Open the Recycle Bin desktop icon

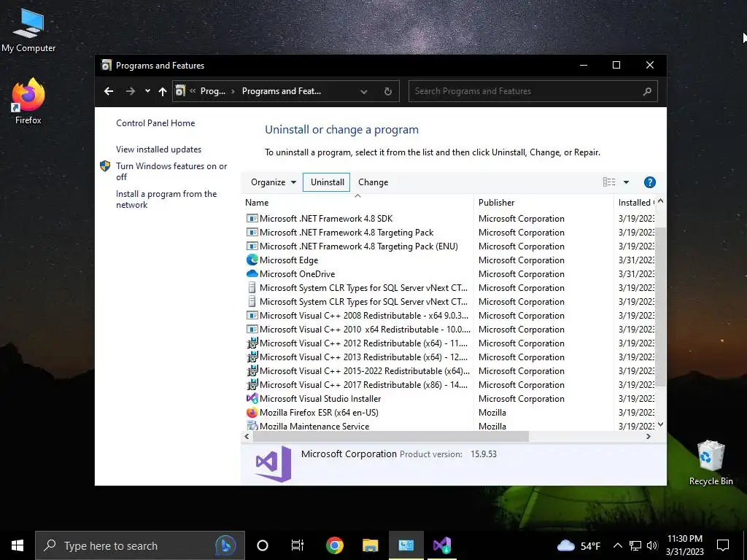point(711,462)
